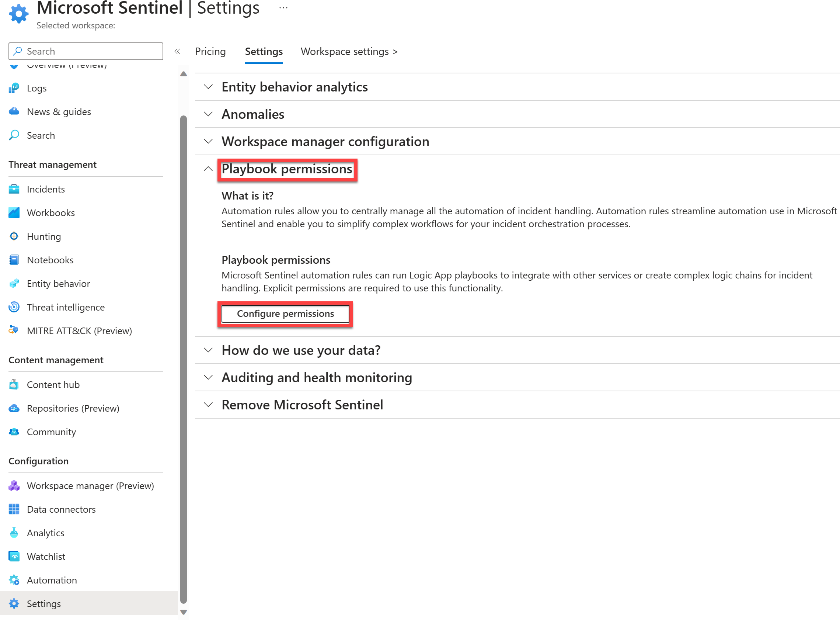Select the Content hub icon

click(x=14, y=384)
